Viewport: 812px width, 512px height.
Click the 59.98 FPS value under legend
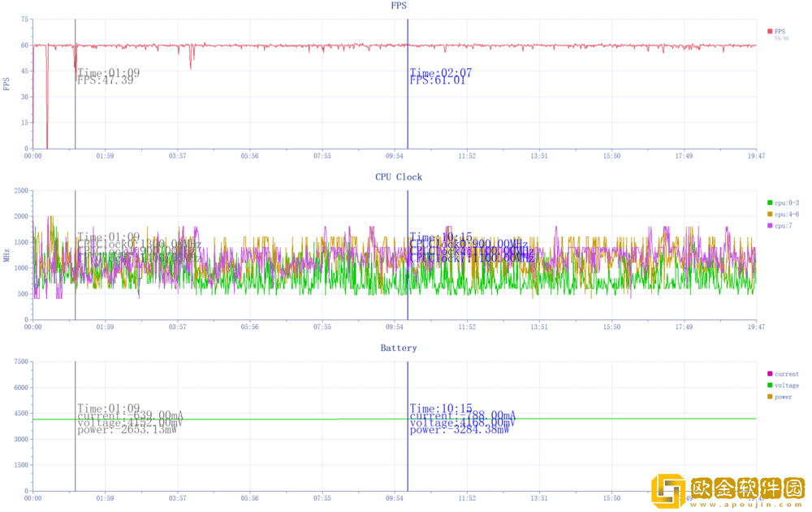(x=781, y=38)
